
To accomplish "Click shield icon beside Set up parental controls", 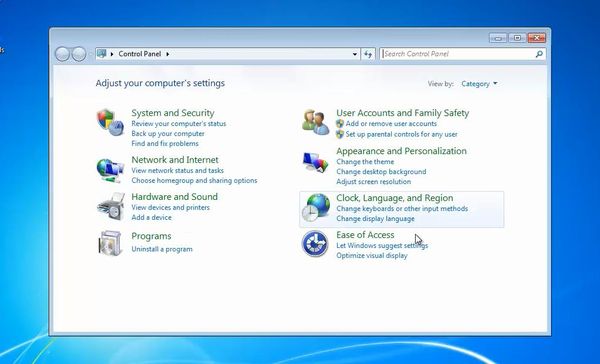I will [340, 134].
